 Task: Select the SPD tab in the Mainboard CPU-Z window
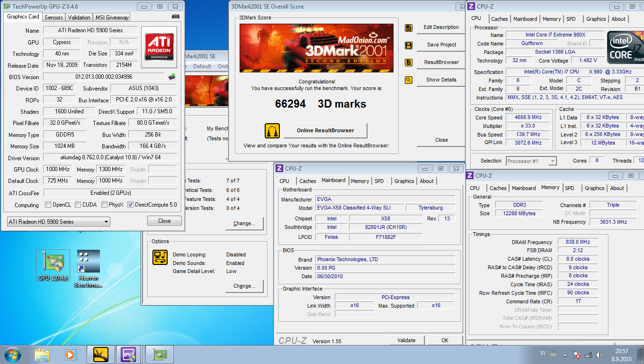point(379,181)
